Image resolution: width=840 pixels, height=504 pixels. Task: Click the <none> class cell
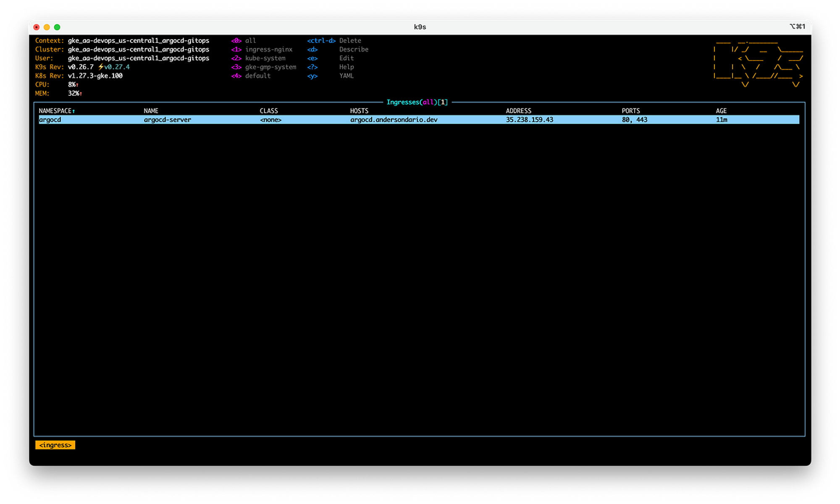click(x=270, y=120)
